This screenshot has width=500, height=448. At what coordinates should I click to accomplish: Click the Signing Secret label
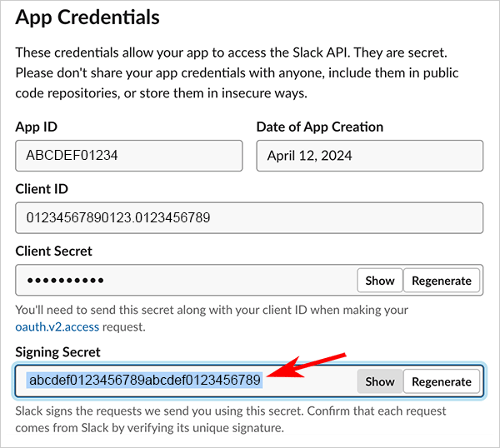tap(59, 352)
